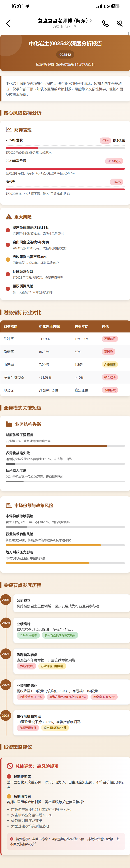Select the 不可持续 cash flow tag
Image resolution: width=130 pixels, height=868 pixels.
pos(110,390)
